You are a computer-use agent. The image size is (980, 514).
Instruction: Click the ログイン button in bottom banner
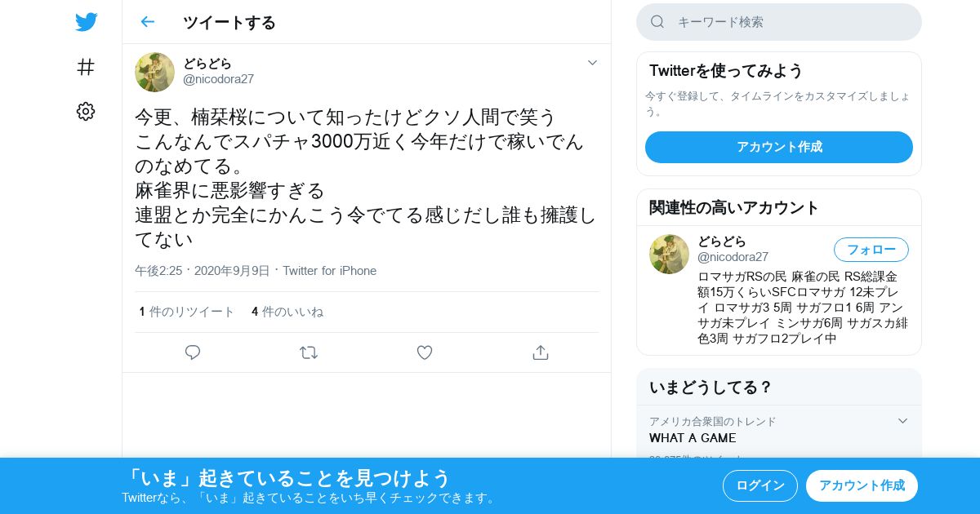pos(760,485)
